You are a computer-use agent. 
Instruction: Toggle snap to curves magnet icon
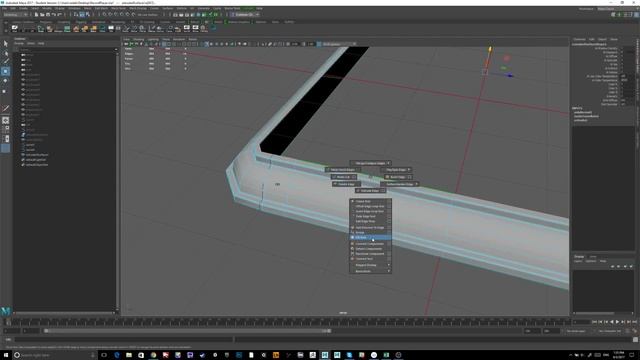[110, 14]
